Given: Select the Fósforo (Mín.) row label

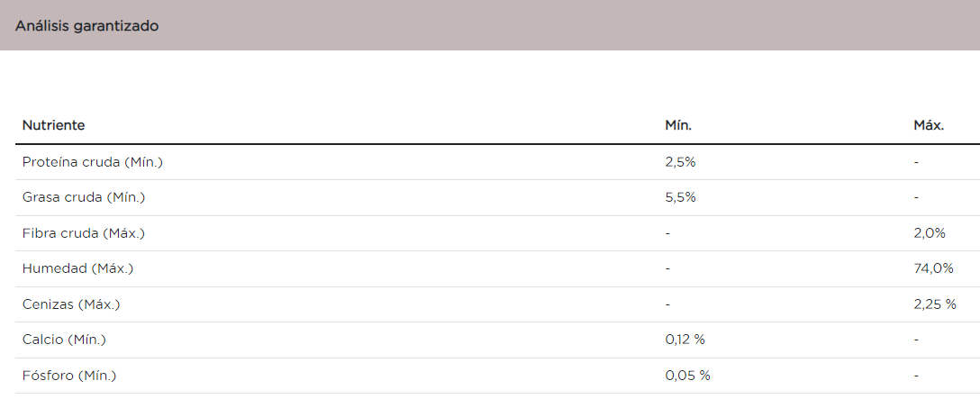Looking at the screenshot, I should click(x=69, y=376).
